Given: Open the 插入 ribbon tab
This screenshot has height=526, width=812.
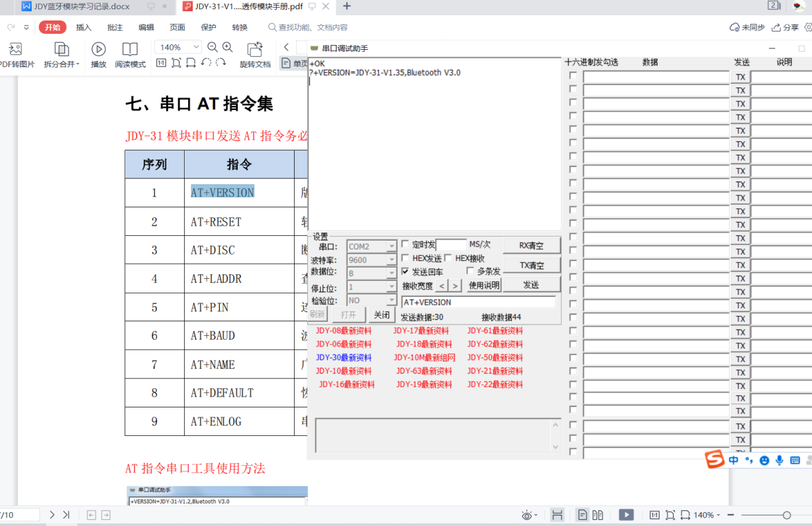Looking at the screenshot, I should point(83,27).
